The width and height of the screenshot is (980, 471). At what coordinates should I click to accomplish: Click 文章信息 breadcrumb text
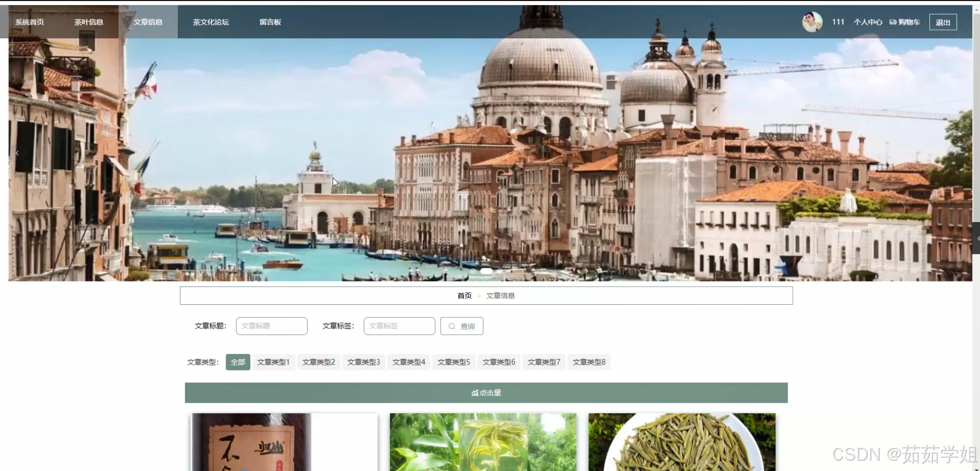[500, 296]
